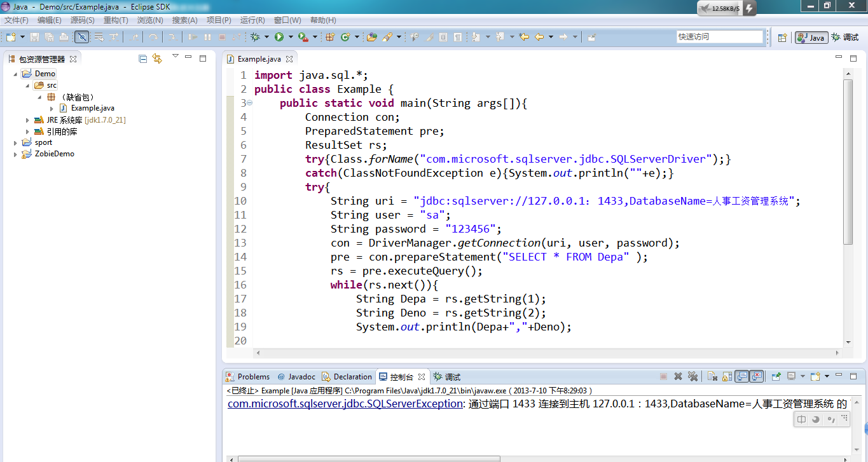The image size is (868, 462).
Task: Click the Print icon in toolbar
Action: pos(64,37)
